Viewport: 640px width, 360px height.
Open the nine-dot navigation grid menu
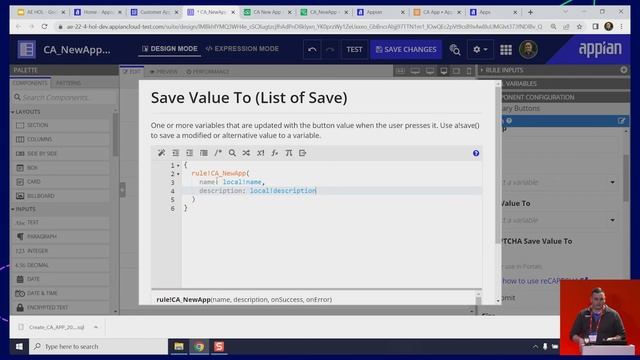coord(506,49)
